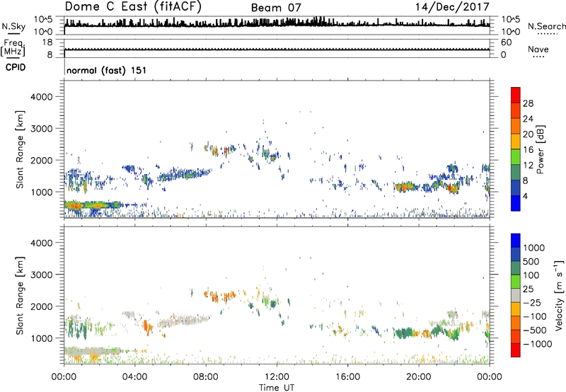Click the '500' velocity color bar label
The width and height of the screenshot is (566, 392).
point(531,262)
